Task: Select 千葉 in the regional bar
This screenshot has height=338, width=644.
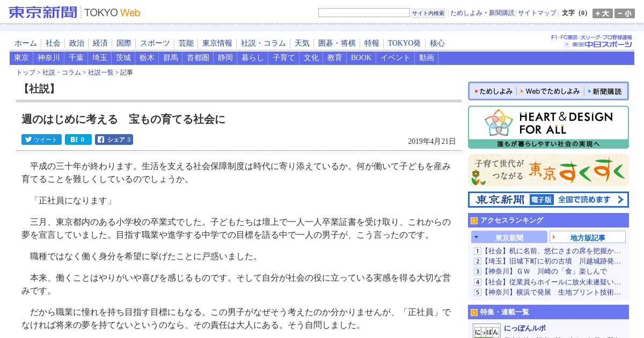Action: (x=76, y=58)
